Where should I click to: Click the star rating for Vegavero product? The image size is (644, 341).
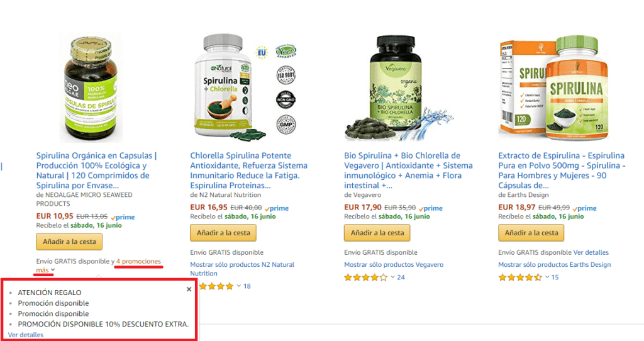[x=365, y=277]
